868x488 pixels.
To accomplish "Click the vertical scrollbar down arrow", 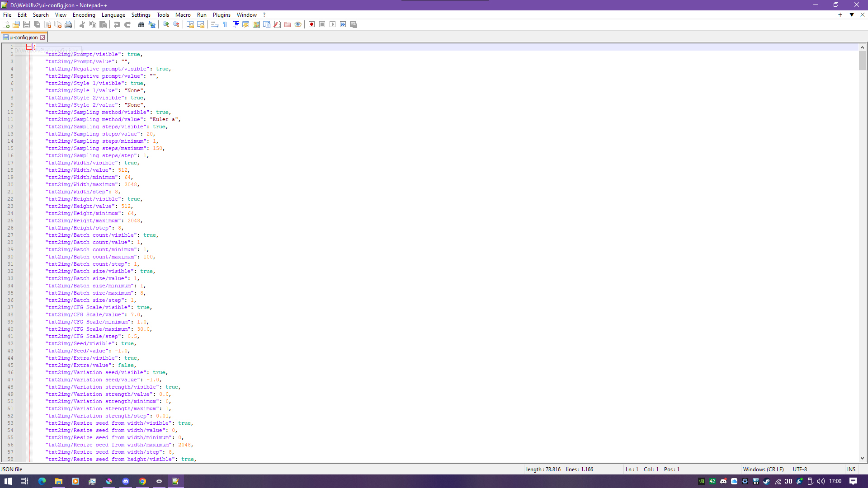I will (x=862, y=458).
